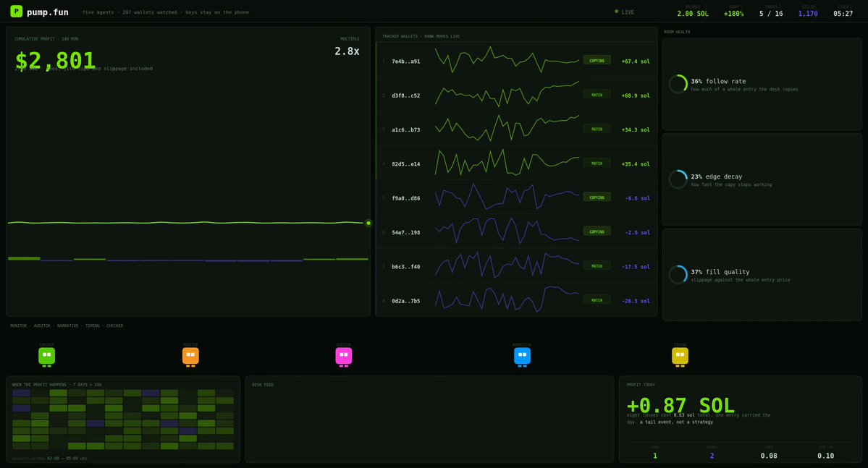
Task: Click the +68.9 sol wallet profit value
Action: (x=636, y=95)
